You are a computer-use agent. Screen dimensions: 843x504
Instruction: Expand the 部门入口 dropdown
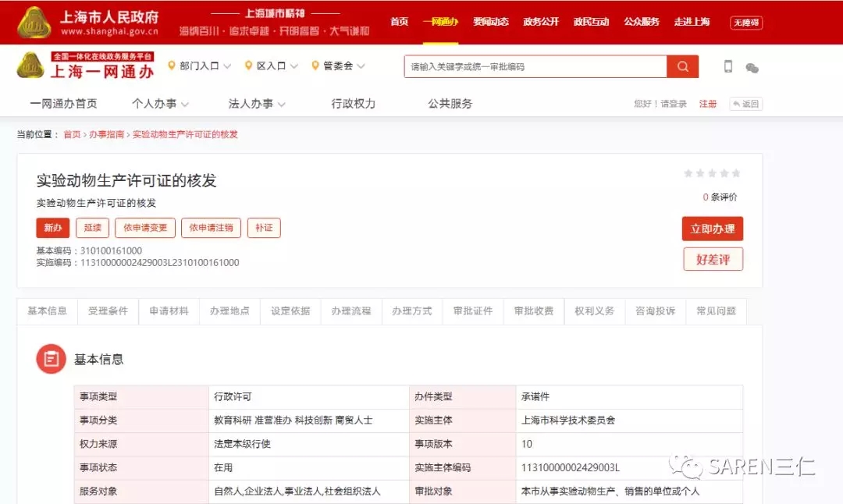tap(199, 66)
